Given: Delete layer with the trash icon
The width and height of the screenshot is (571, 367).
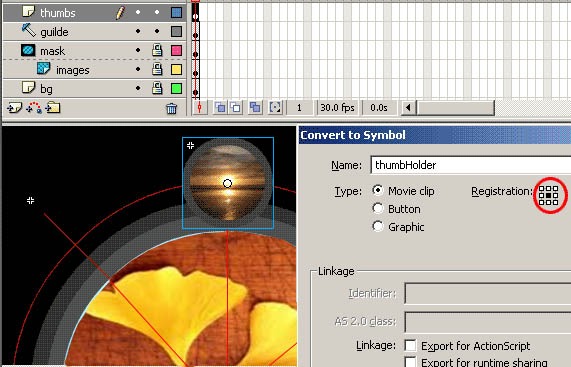Looking at the screenshot, I should tap(172, 108).
